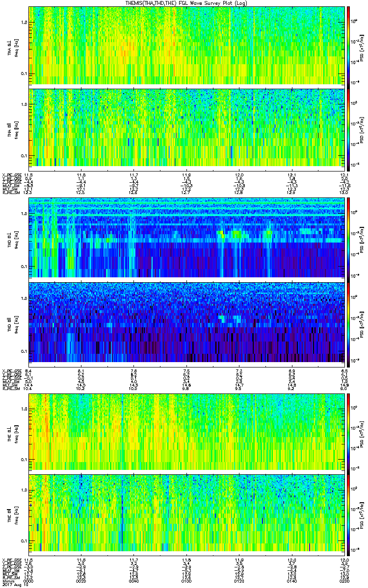Click the 1.0 tick label on THE B⊥ axis

click(24, 409)
